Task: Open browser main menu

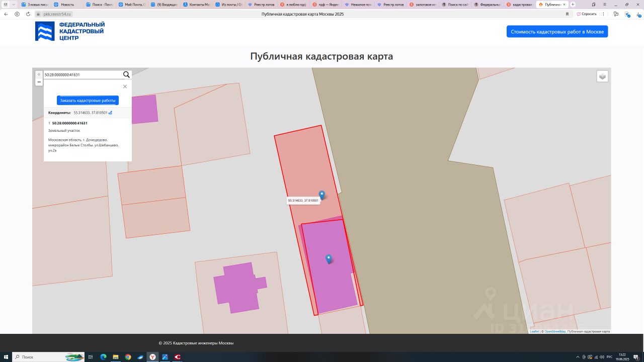Action: click(604, 4)
